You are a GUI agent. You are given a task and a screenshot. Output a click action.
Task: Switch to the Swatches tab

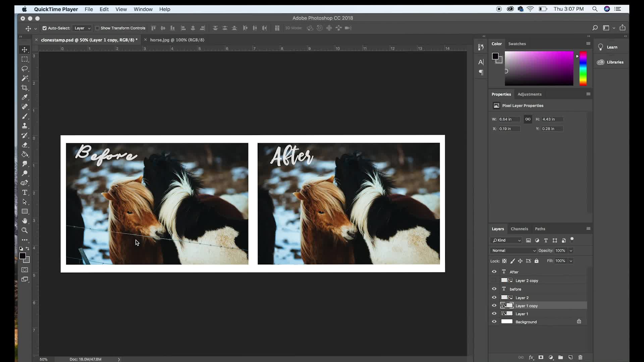(x=517, y=44)
